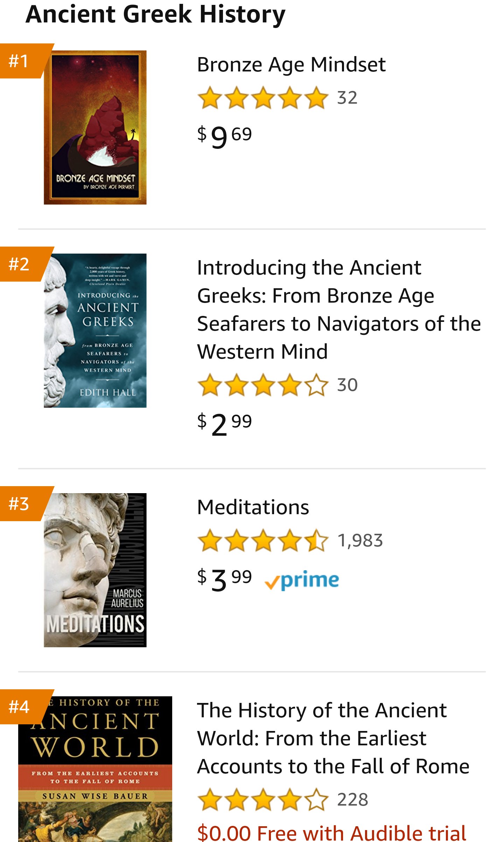Open History of the Ancient World cover
This screenshot has height=842, width=504.
pos(95,771)
